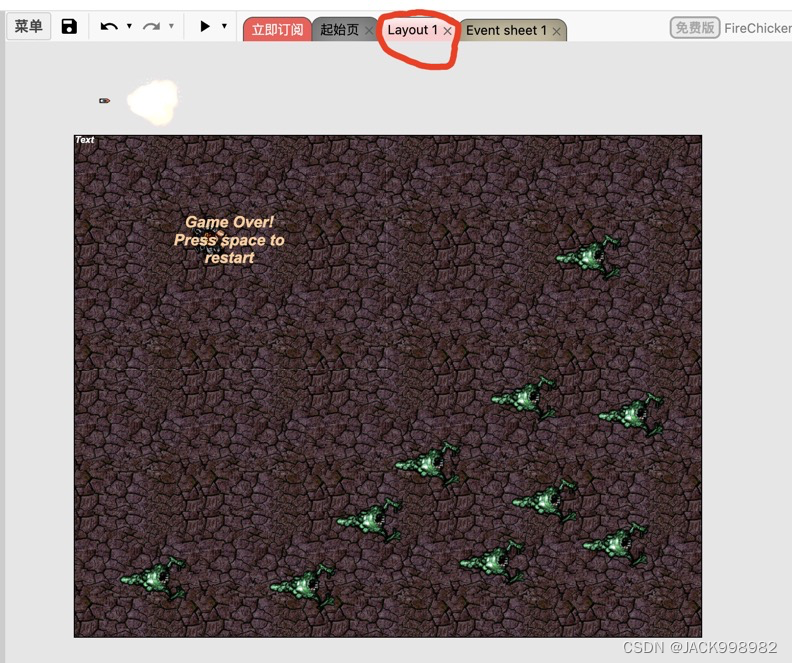Select the Game Over text object
Screen dimensions: 792x663
pyautogui.click(x=229, y=240)
